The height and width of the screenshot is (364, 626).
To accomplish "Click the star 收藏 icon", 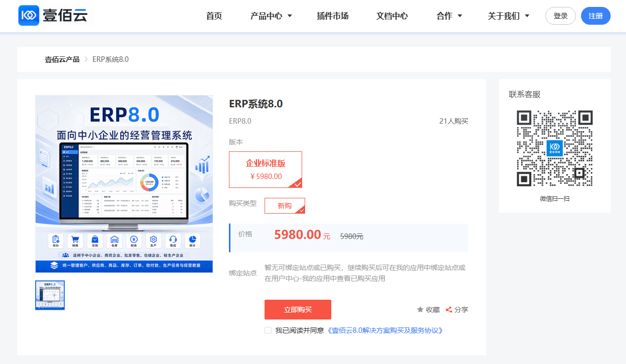I will click(x=420, y=310).
